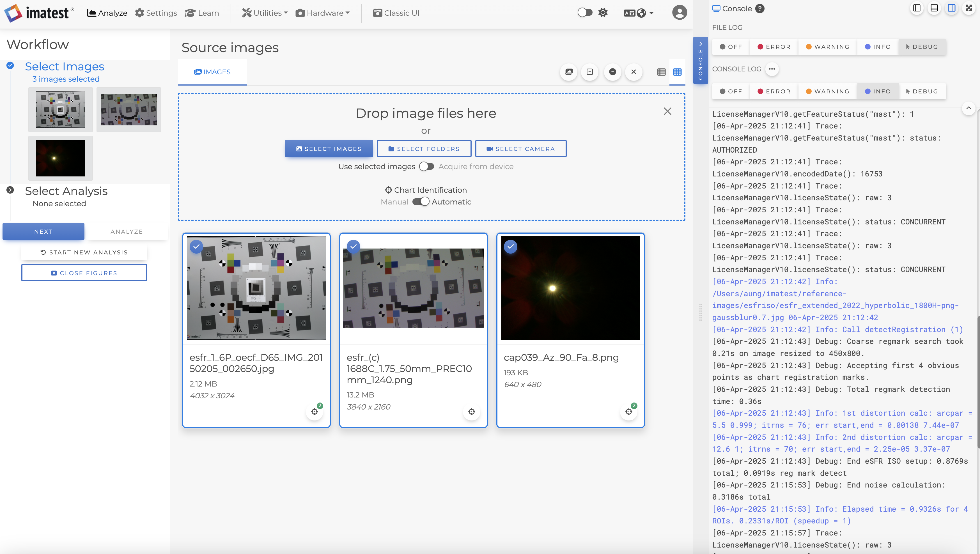Click CLOSE FIGURES button
The height and width of the screenshot is (554, 980).
point(84,273)
